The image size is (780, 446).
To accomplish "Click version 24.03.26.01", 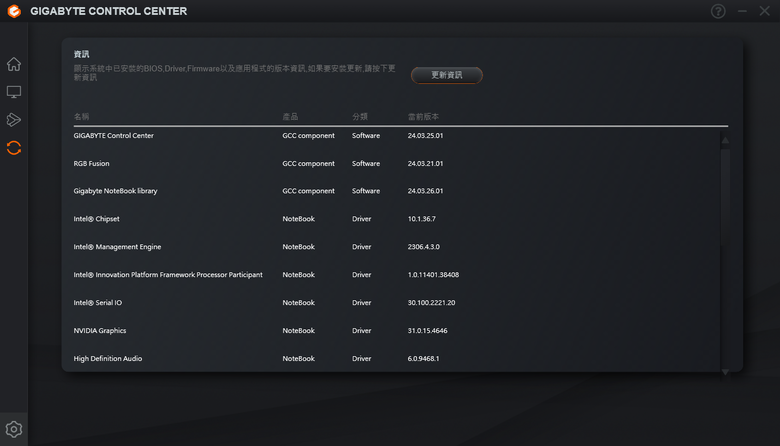I will click(425, 191).
